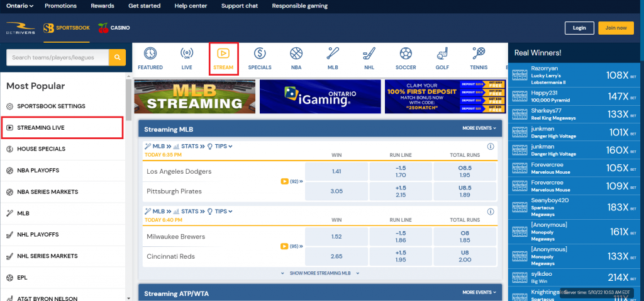
Task: Click the BetRivers logo
Action: point(21,28)
